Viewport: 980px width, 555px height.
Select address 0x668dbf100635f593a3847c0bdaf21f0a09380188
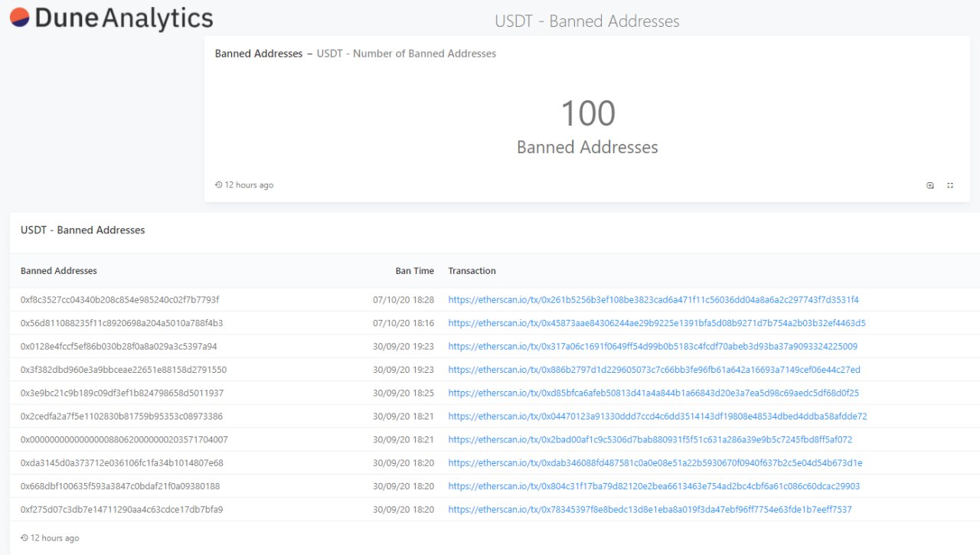click(120, 486)
